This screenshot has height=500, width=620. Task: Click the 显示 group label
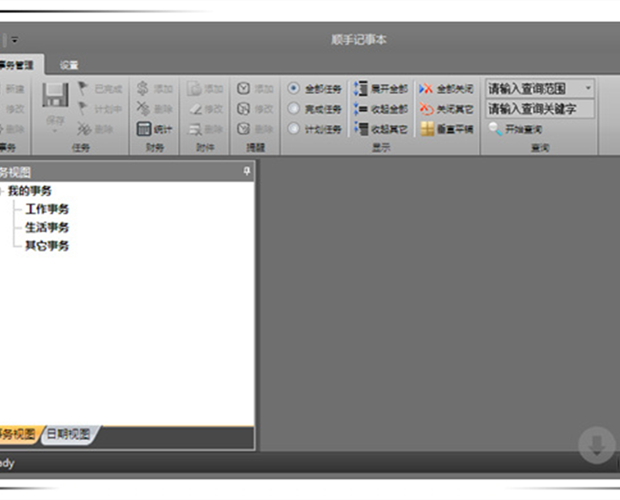(381, 148)
